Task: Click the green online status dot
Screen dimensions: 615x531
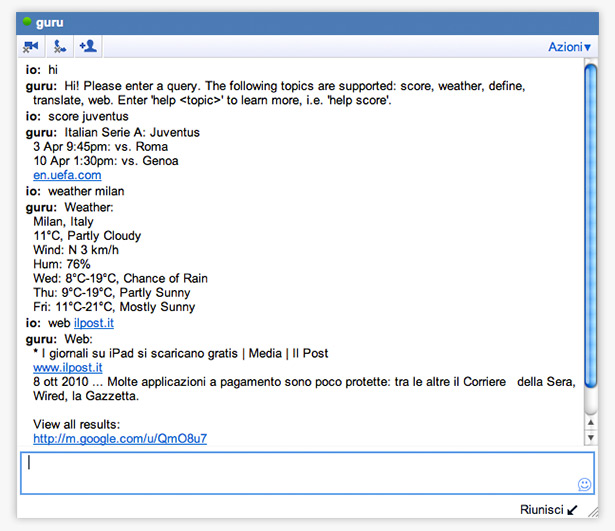Action: pos(27,21)
